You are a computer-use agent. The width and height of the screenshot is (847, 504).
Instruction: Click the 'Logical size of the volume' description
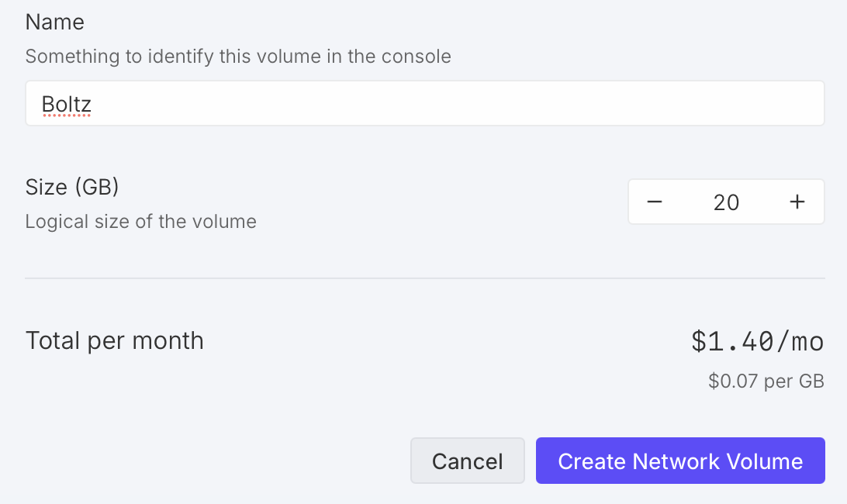click(x=140, y=222)
